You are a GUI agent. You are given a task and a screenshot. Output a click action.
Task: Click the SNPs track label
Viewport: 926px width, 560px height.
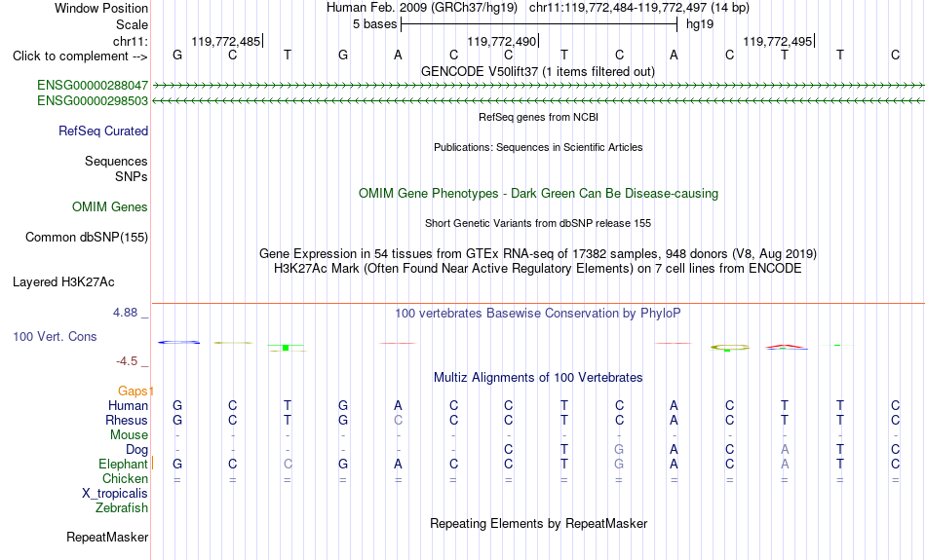pyautogui.click(x=132, y=176)
